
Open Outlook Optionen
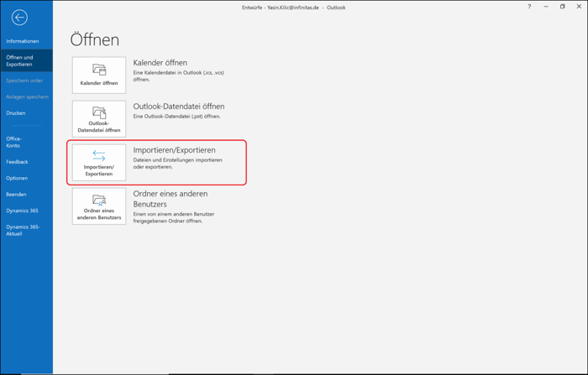point(17,178)
